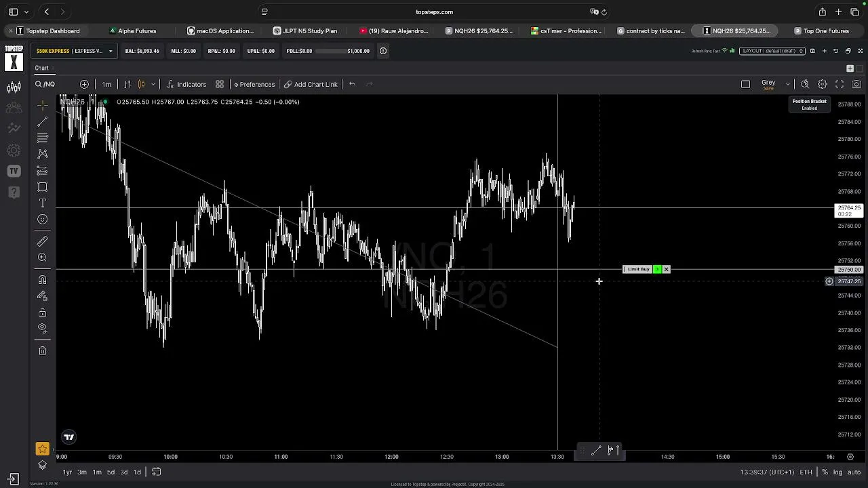Select the Chart panel tab
Screen dimensions: 868x488
click(42, 68)
